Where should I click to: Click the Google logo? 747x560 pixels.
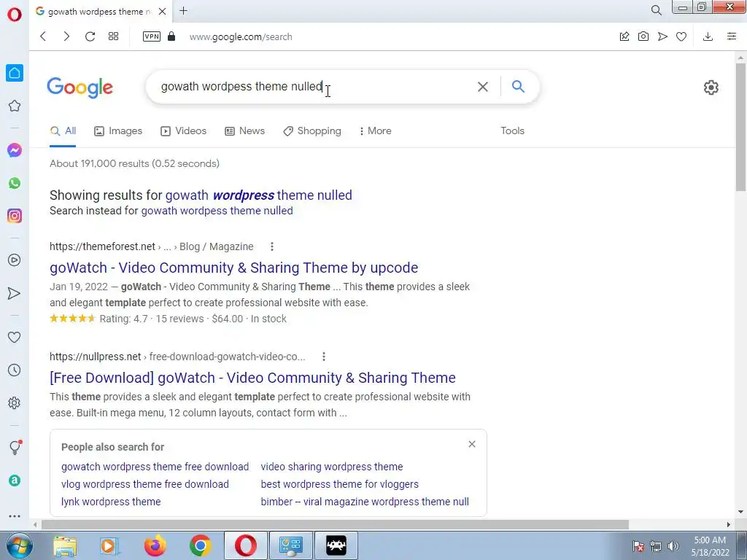80,87
